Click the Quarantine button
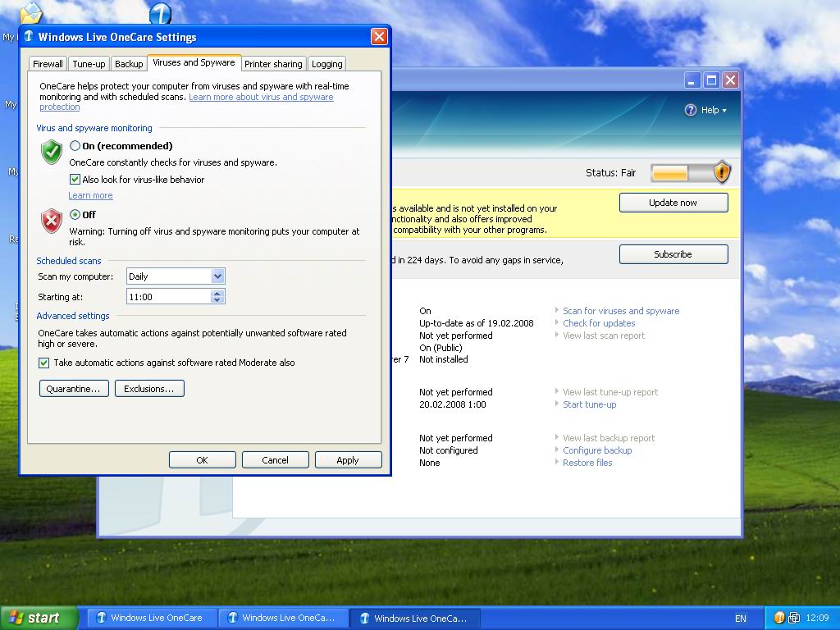The height and width of the screenshot is (630, 840). click(74, 389)
